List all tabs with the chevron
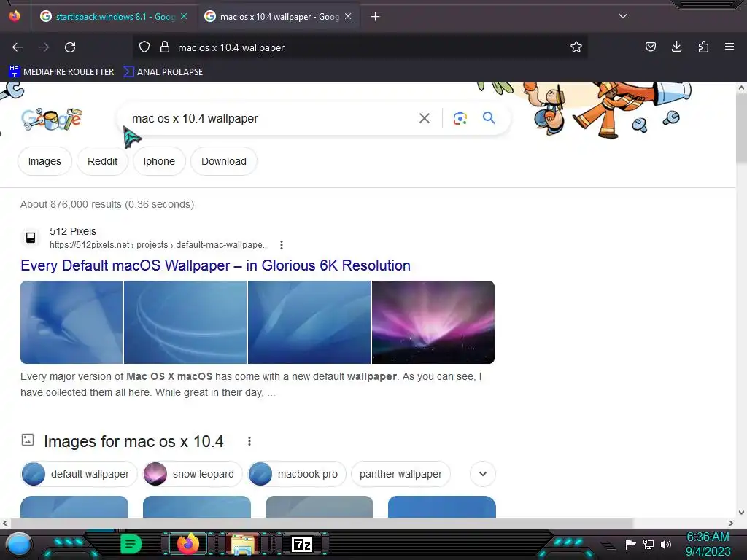747x560 pixels. 623,16
